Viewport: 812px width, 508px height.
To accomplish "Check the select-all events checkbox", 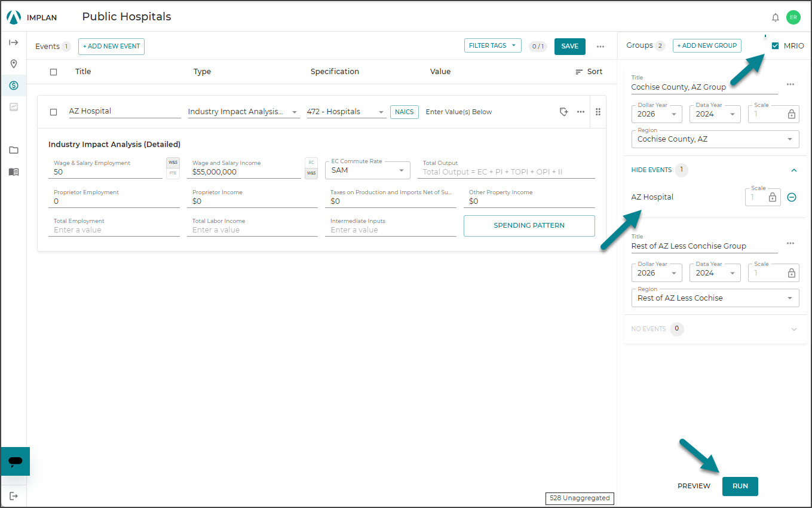I will pyautogui.click(x=54, y=72).
